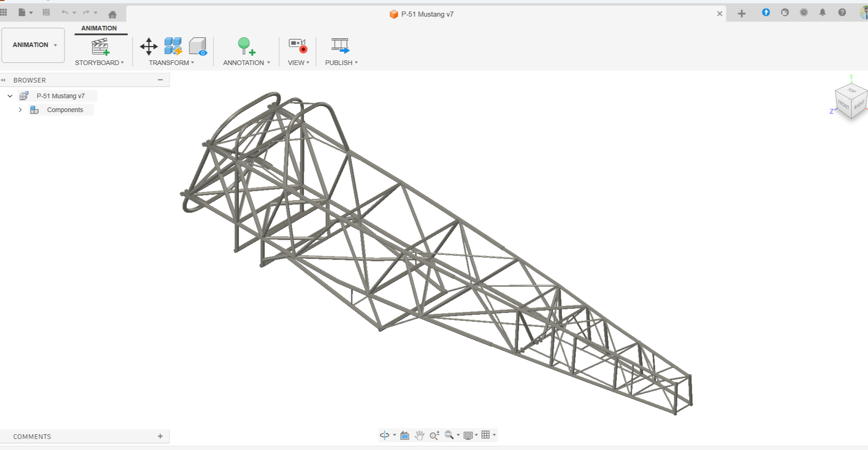Open Display Settings monitor icon

(468, 435)
